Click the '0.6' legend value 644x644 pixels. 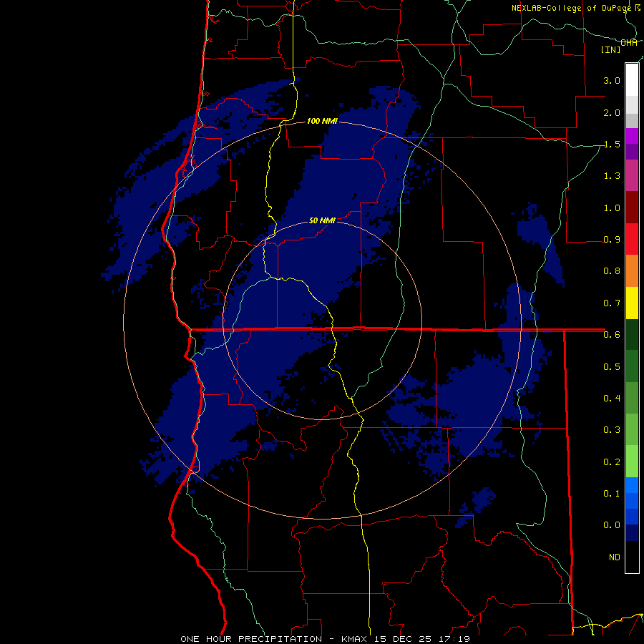tap(612, 334)
